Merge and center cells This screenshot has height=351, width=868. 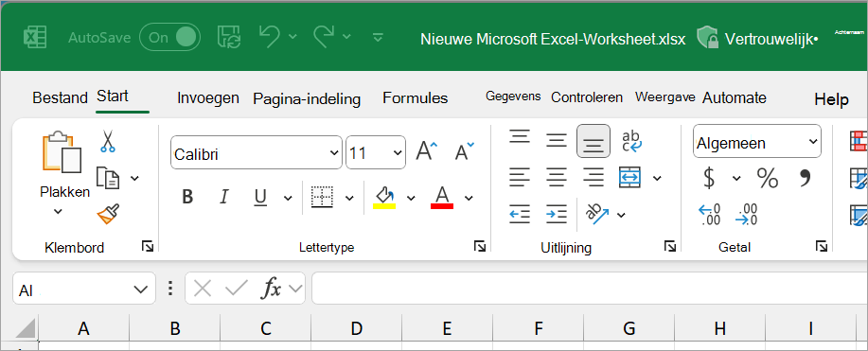click(630, 177)
